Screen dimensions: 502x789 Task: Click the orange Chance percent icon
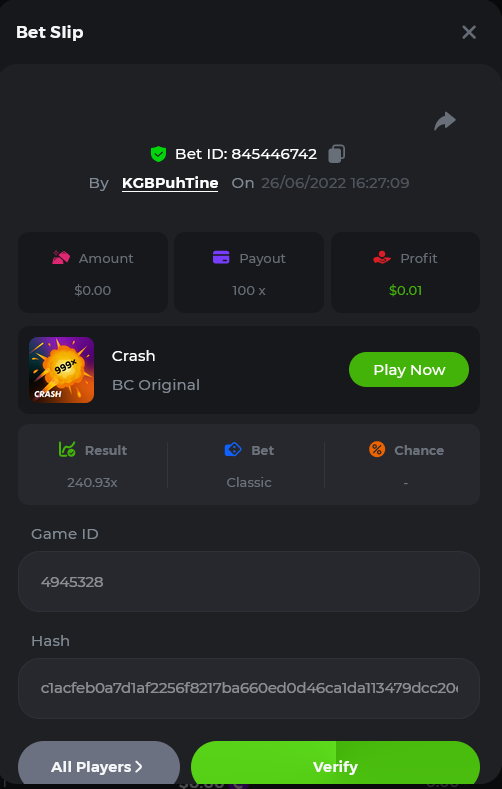(x=377, y=449)
